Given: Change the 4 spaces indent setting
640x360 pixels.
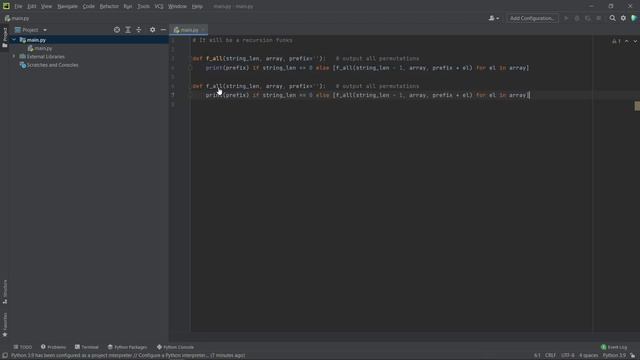Looking at the screenshot, I should (x=588, y=356).
